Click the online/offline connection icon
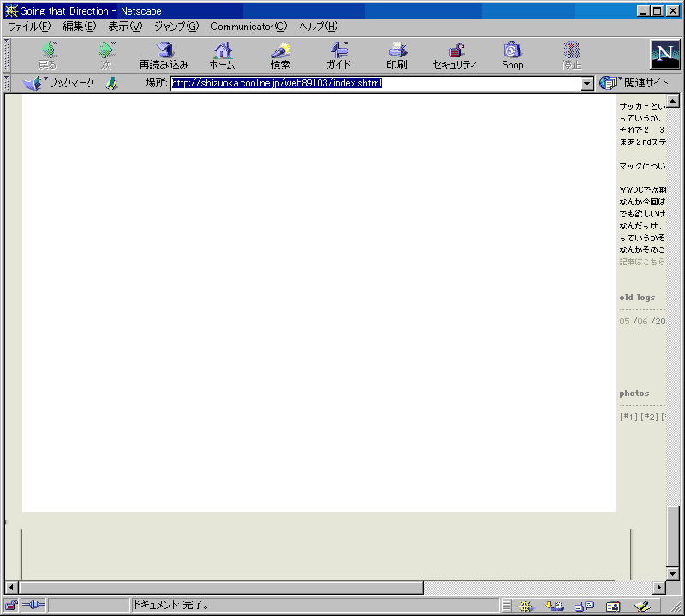Screen dimensions: 685x616 tap(33, 605)
